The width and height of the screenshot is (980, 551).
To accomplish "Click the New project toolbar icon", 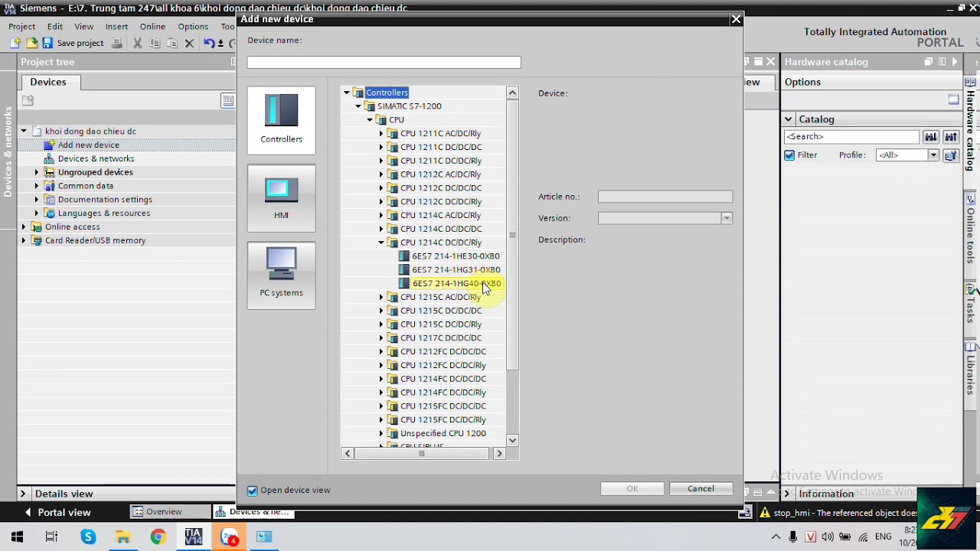I will pos(15,44).
